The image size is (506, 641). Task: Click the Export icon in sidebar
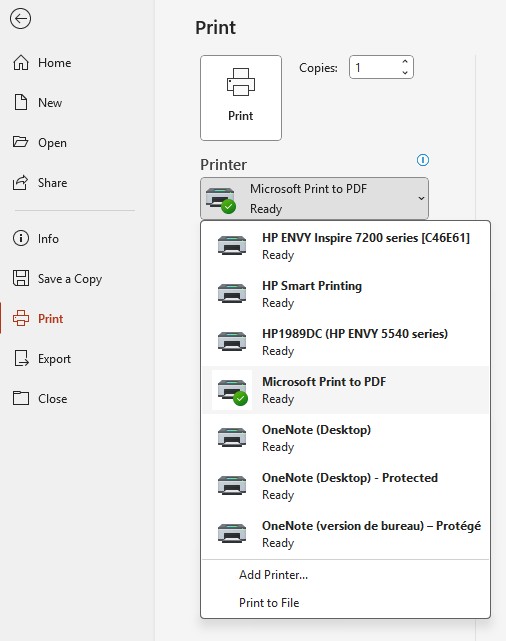(21, 359)
